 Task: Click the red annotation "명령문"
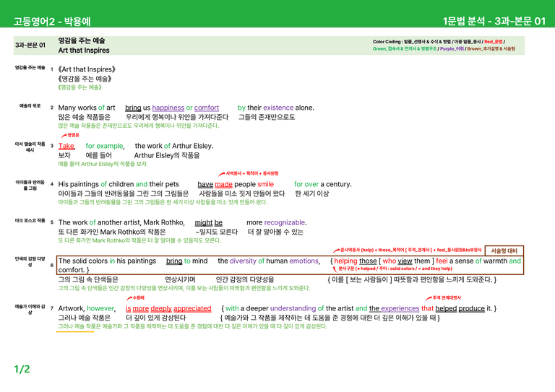pyautogui.click(x=74, y=135)
